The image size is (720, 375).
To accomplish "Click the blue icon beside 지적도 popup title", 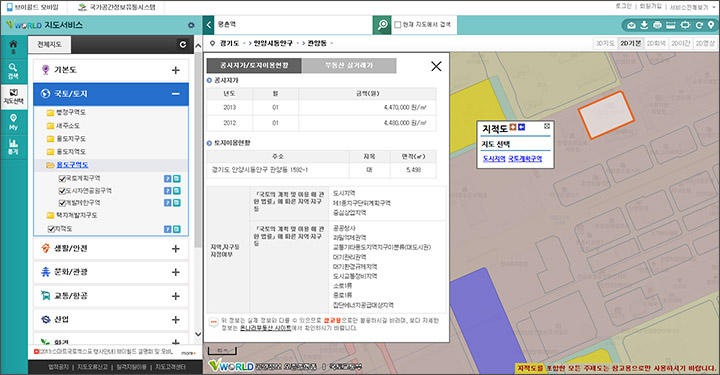I will point(521,127).
